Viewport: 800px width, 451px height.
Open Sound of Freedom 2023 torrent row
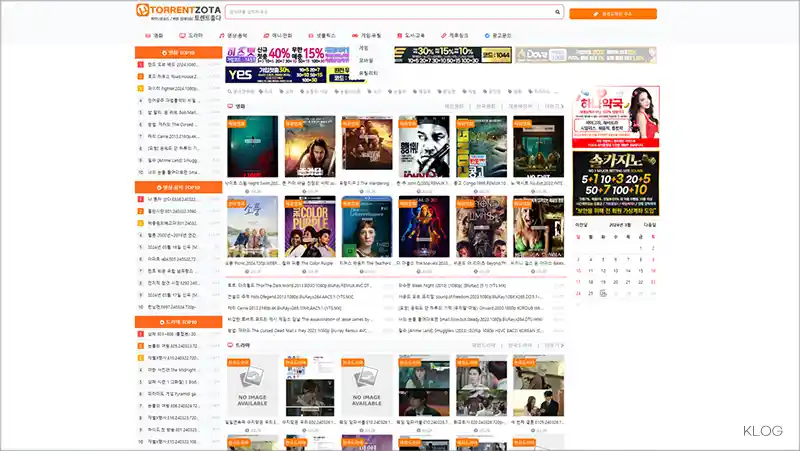point(470,297)
